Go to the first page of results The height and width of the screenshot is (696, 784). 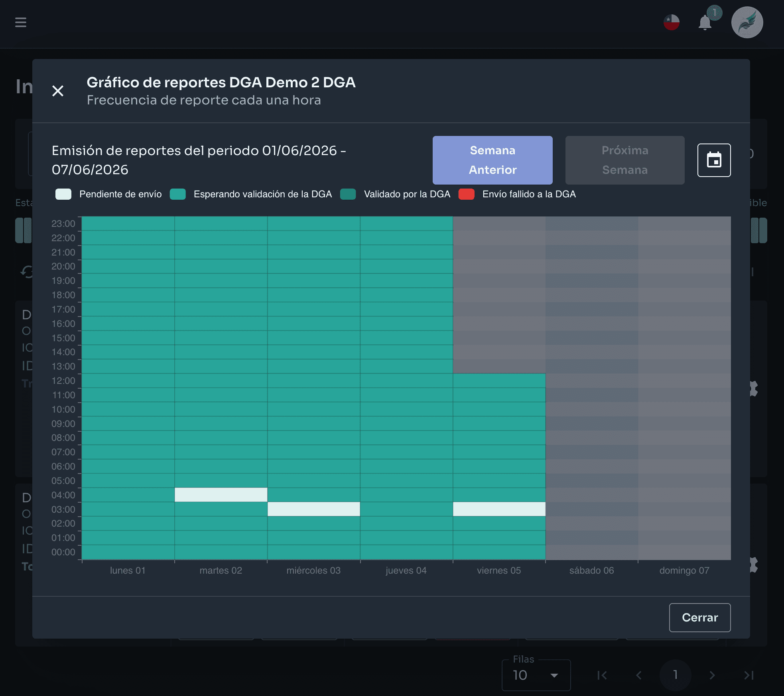point(602,675)
